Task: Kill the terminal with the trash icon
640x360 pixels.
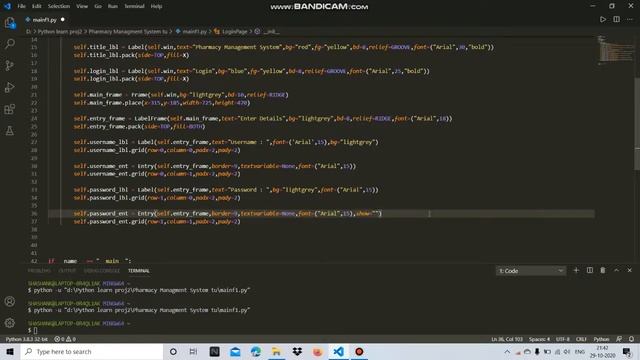Action: [603, 270]
